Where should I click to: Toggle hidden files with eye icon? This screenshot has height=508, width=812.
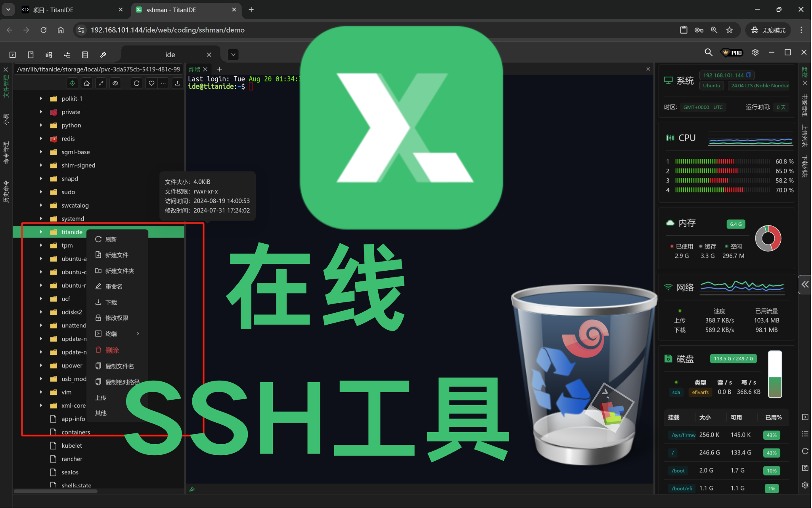tap(115, 83)
